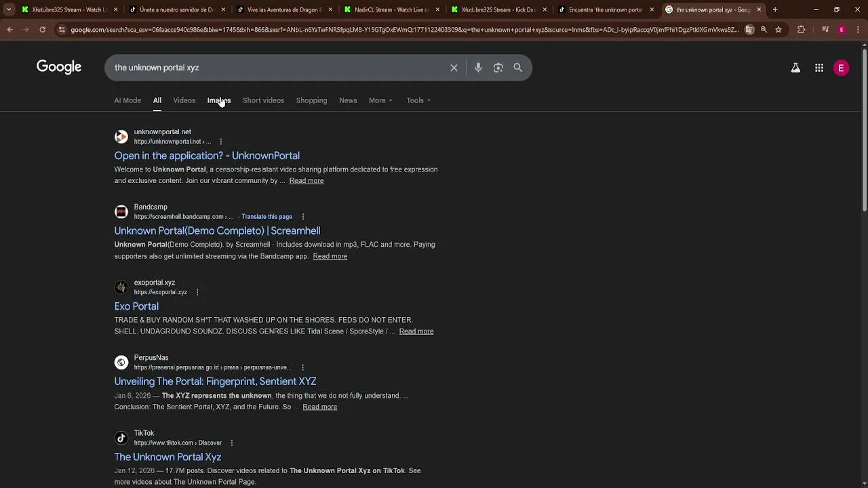Click Read more under Screamhell snippet

point(330,256)
